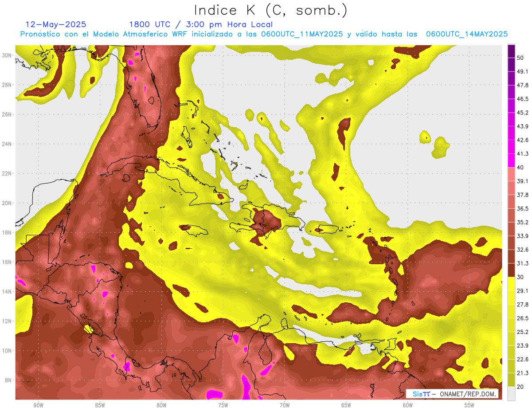The height and width of the screenshot is (411, 532).
Task: Click the "45.2" color scale label
Action: click(523, 113)
